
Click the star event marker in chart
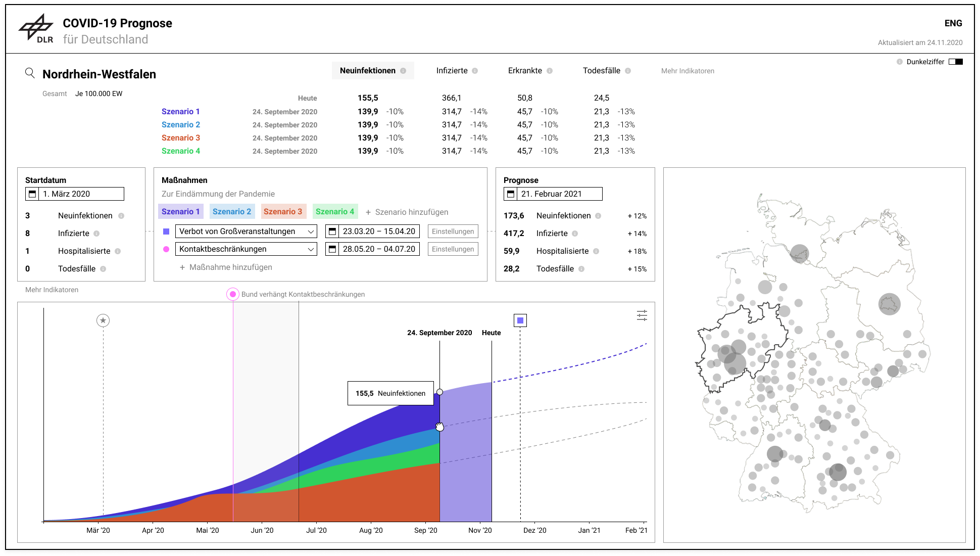[103, 320]
